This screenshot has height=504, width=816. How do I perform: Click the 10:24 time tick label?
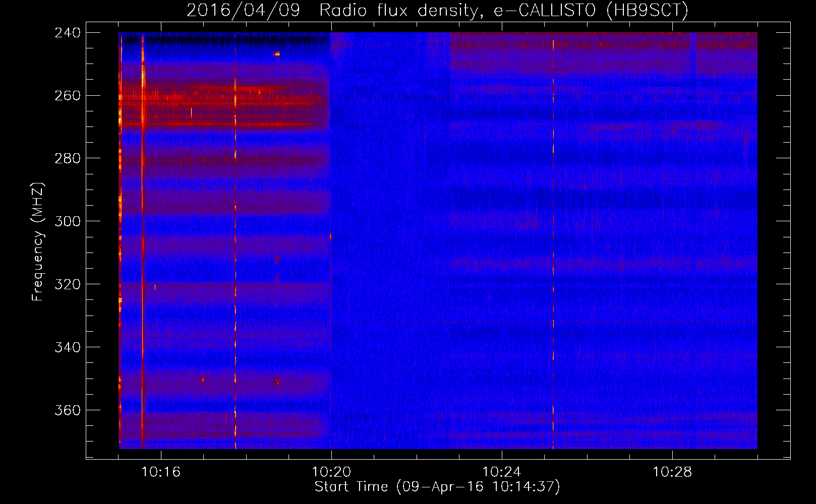502,472
